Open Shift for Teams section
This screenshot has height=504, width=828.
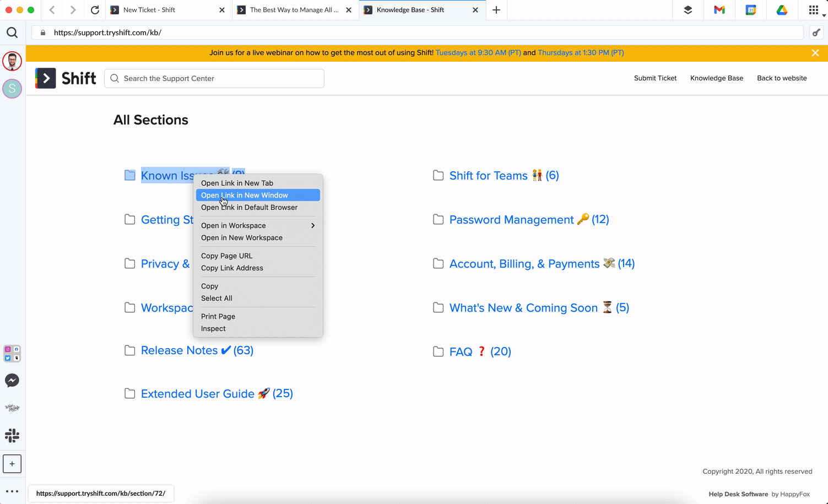coord(504,175)
